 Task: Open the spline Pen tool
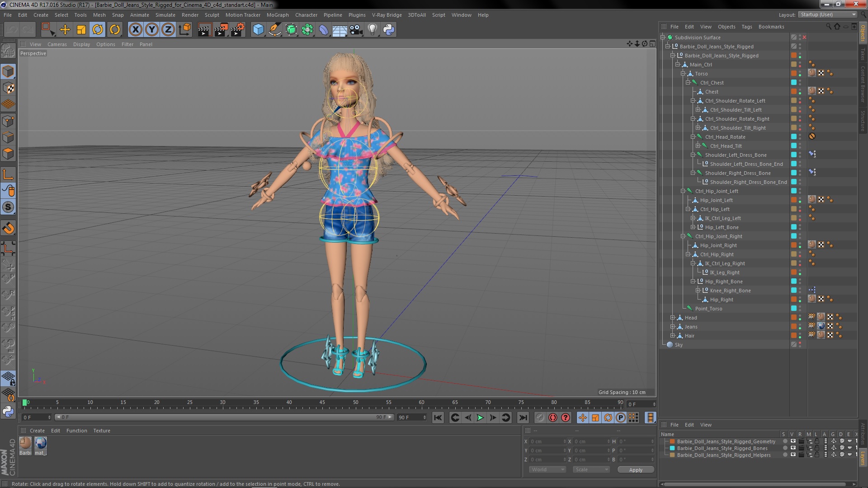click(x=275, y=30)
